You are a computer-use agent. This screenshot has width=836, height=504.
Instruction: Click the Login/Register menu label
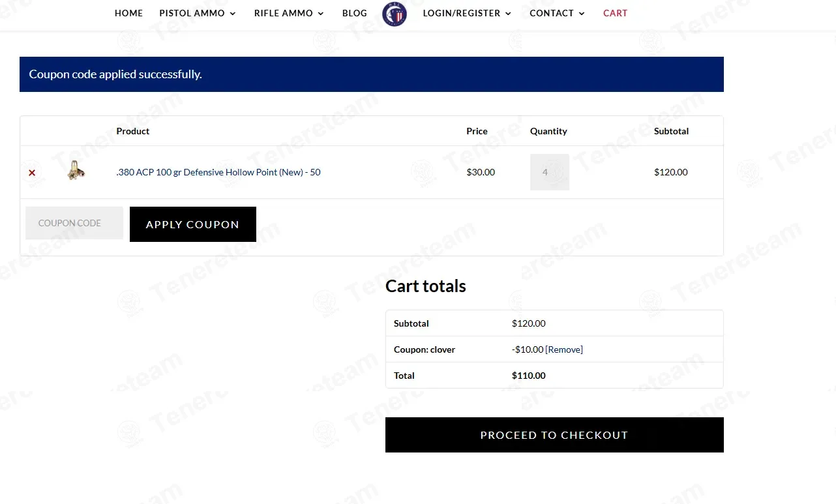click(461, 13)
